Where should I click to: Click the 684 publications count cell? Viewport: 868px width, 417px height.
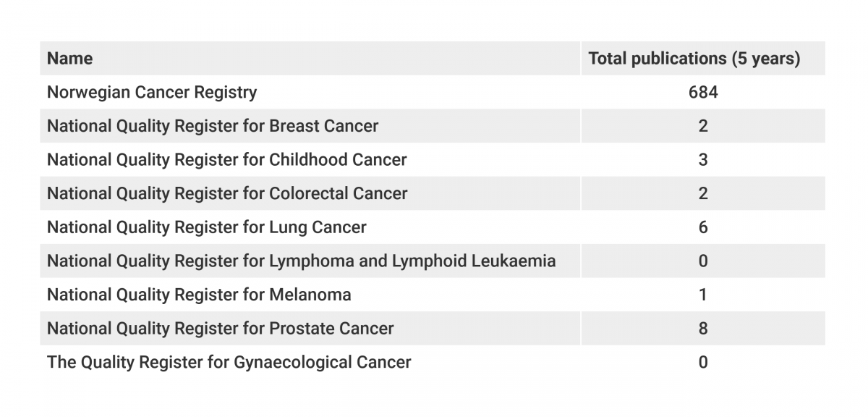[x=703, y=93]
